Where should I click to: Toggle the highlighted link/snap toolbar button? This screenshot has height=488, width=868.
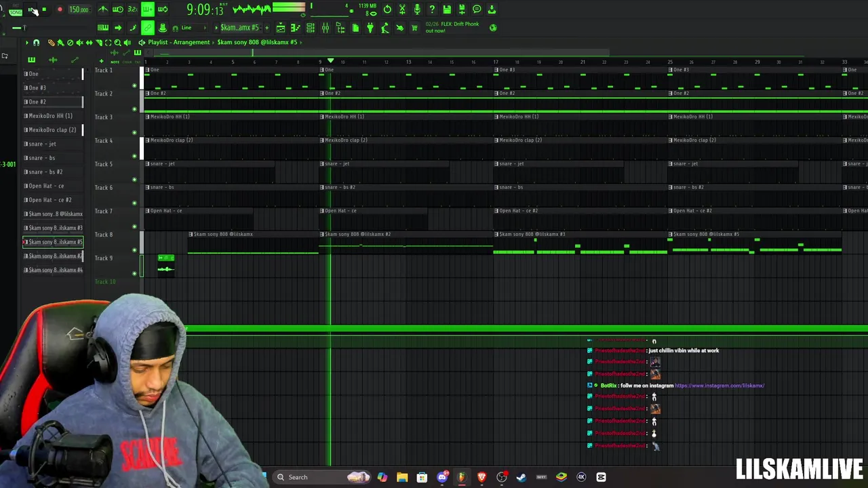coord(148,28)
